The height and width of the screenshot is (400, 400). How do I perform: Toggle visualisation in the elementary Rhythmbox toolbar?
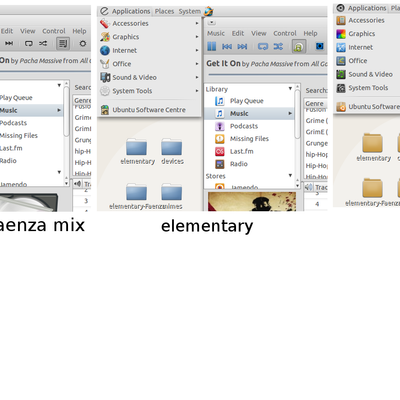click(319, 46)
